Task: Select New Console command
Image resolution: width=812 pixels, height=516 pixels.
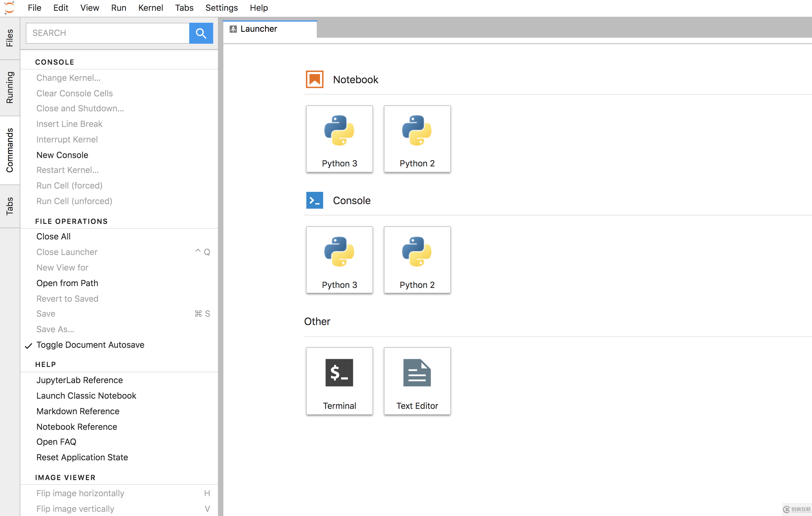Action: click(x=62, y=154)
